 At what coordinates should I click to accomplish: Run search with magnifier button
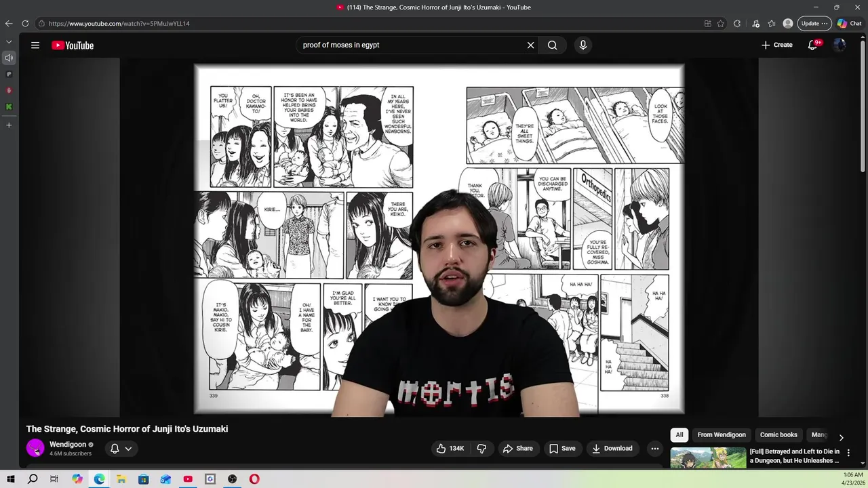pos(553,45)
